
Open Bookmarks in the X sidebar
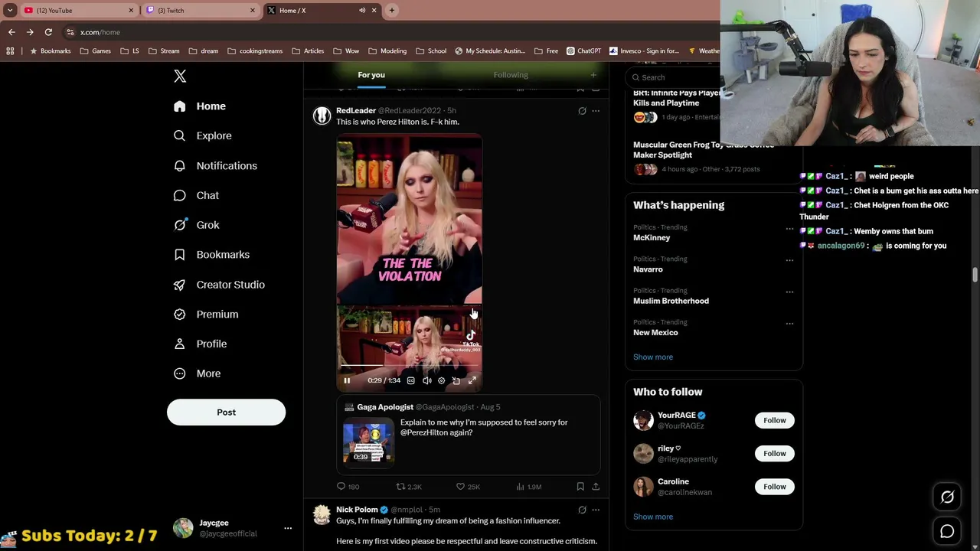click(x=211, y=255)
